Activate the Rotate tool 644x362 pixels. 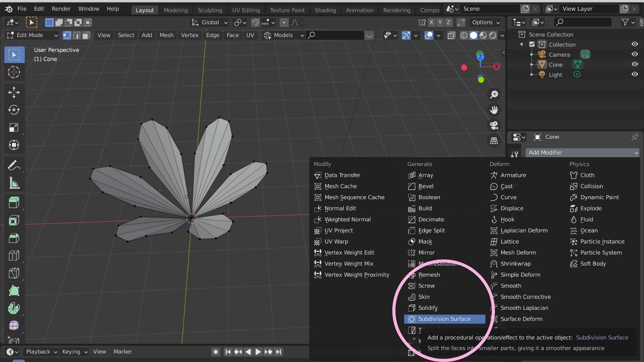[14, 110]
